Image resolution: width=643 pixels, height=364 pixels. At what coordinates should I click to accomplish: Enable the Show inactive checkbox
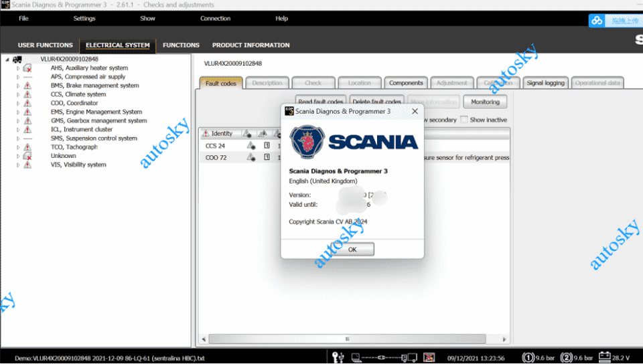[463, 120]
